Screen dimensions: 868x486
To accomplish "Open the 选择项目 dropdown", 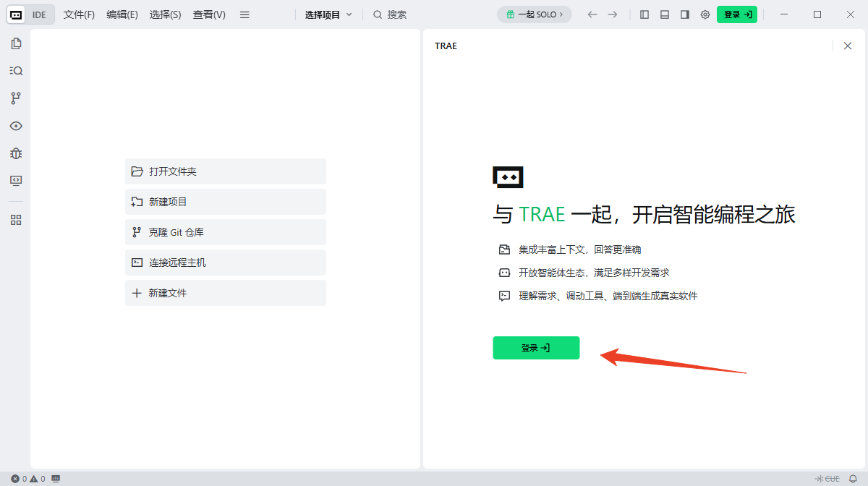I will pyautogui.click(x=328, y=14).
